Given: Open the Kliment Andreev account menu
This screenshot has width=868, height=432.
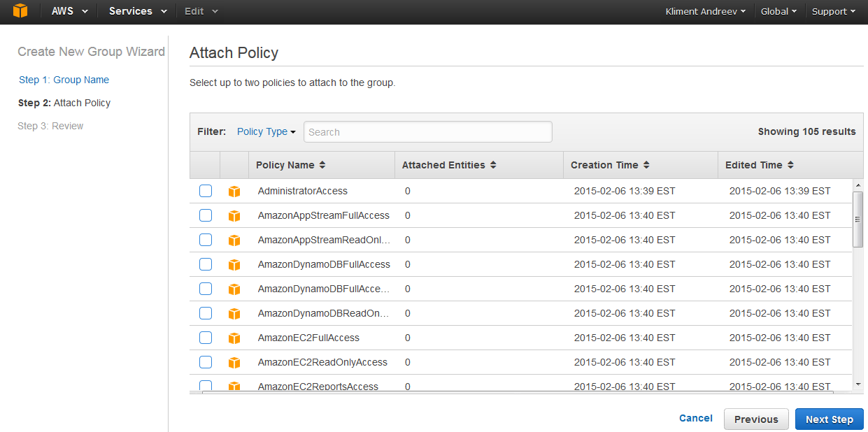Looking at the screenshot, I should click(x=706, y=11).
